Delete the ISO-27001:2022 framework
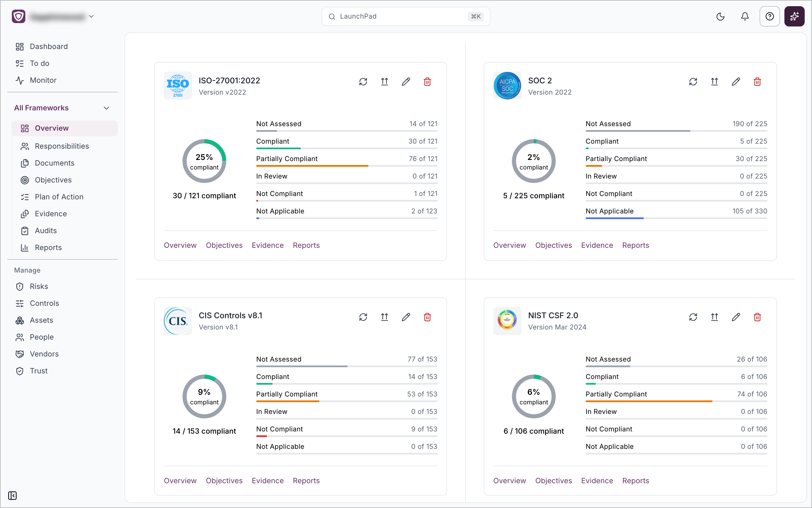The width and height of the screenshot is (812, 508). 427,82
